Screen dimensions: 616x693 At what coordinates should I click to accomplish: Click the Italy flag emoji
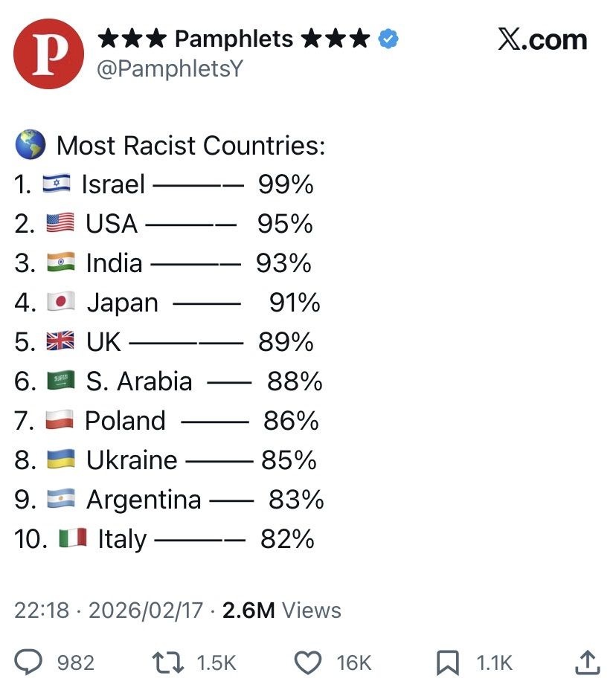coord(73,538)
